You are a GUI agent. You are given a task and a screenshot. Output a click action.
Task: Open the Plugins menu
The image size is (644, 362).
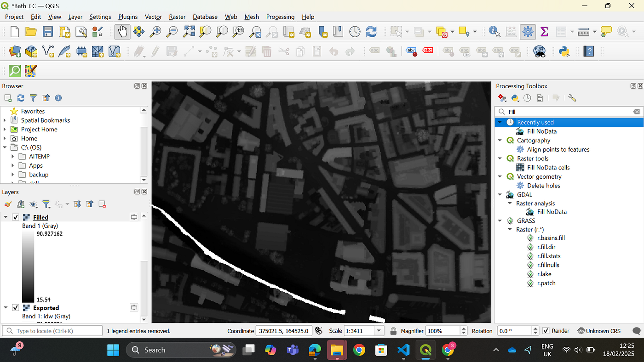tap(128, 17)
